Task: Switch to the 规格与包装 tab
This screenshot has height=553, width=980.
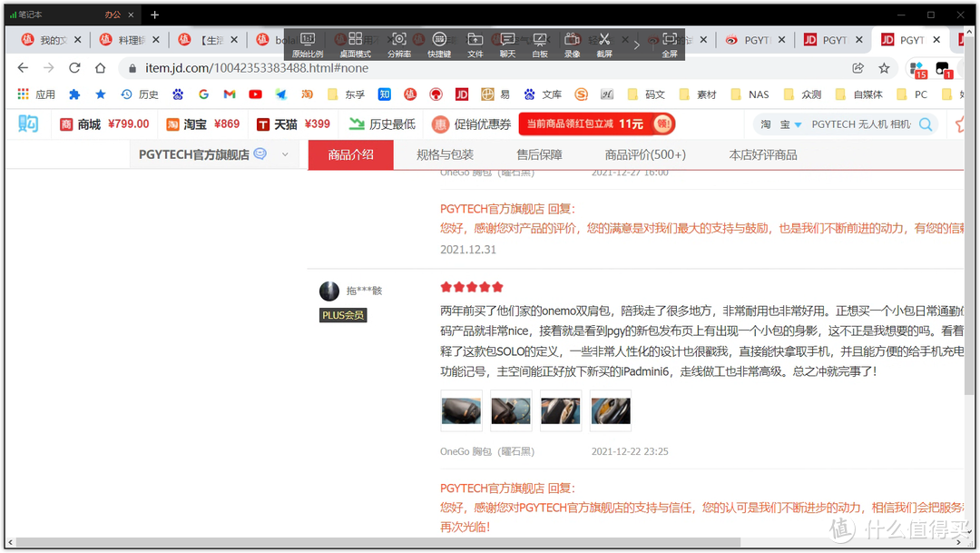Action: (x=444, y=154)
